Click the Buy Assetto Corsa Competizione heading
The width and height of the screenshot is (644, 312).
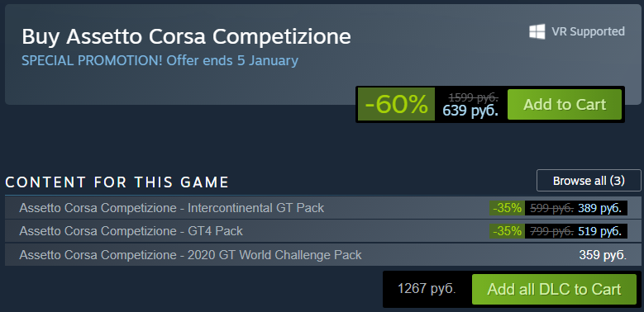(x=187, y=36)
